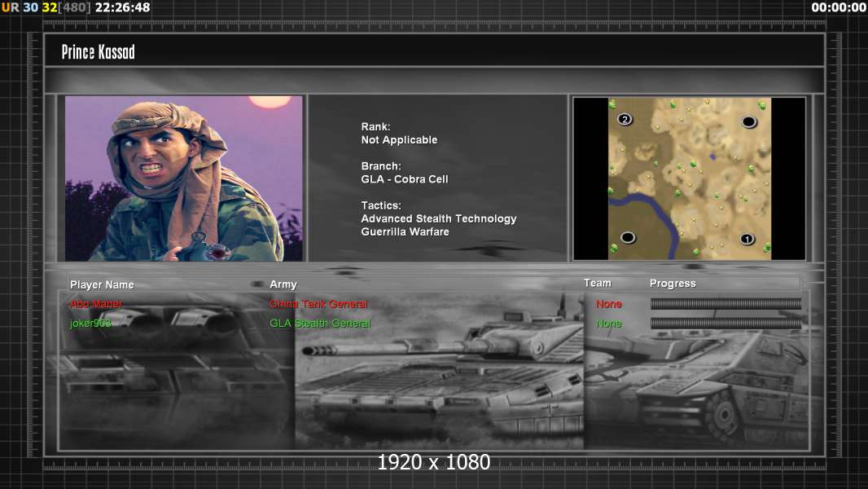Click the 'Team' column header
The width and height of the screenshot is (868, 489).
pos(598,283)
